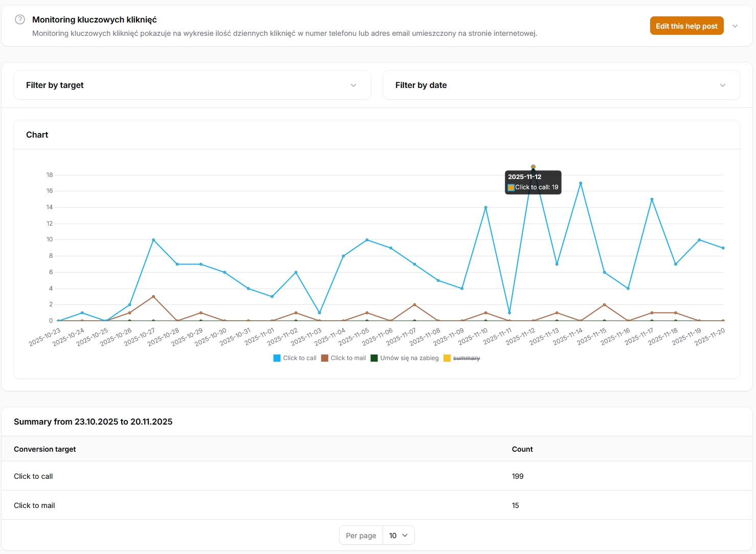Toggle Umów się na zabieg legend item
Viewport: 756px width, 554px height.
(x=409, y=358)
